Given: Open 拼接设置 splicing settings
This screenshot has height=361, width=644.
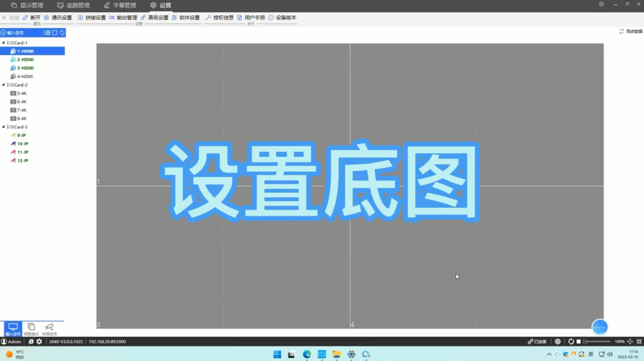Looking at the screenshot, I should 92,17.
